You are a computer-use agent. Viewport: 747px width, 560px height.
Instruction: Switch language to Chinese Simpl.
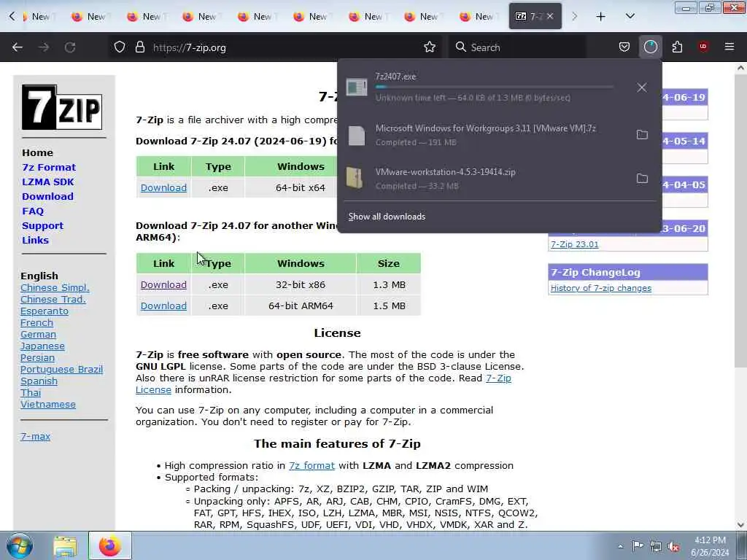click(x=55, y=287)
